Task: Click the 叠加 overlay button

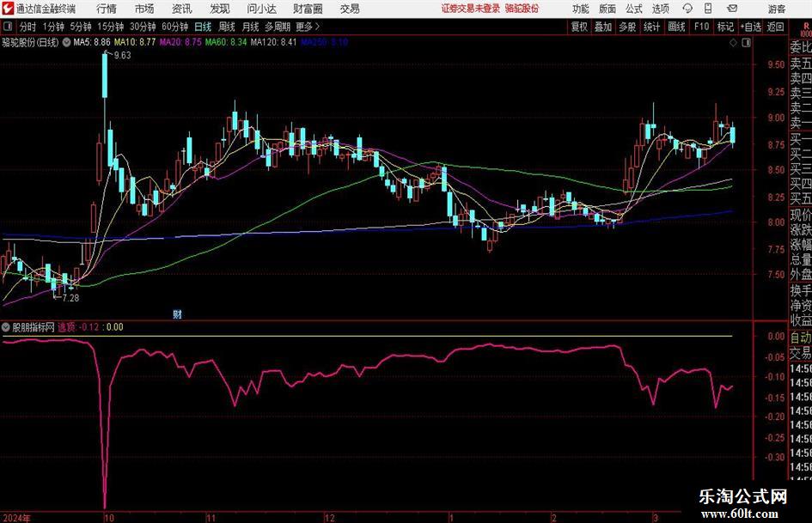Action: (603, 27)
